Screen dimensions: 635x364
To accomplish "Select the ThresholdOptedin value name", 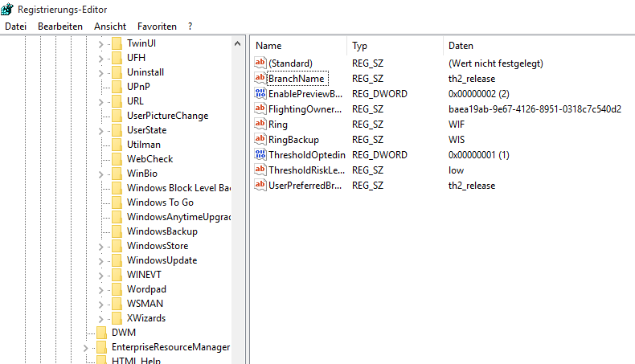I will [306, 154].
